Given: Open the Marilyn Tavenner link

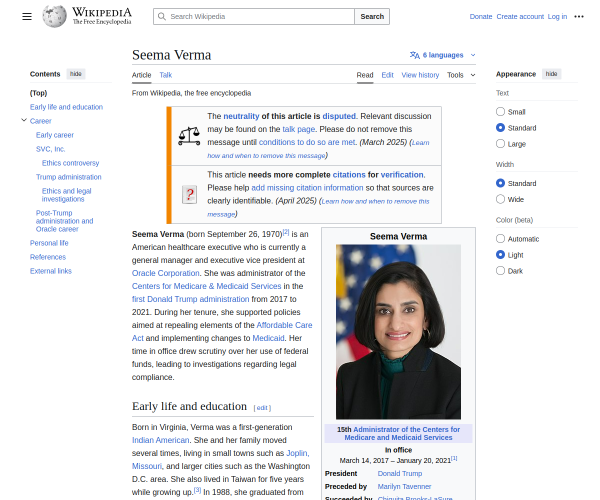Looking at the screenshot, I should (x=404, y=486).
